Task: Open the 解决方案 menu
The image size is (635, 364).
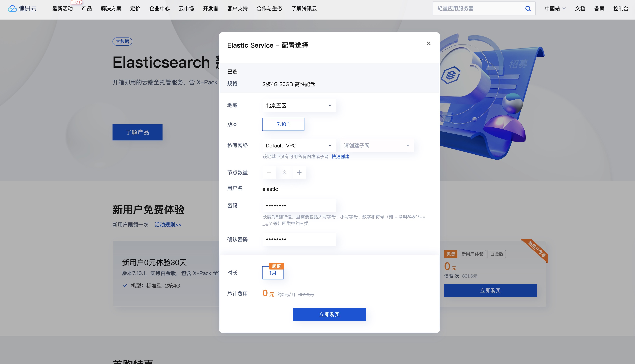Action: click(111, 8)
